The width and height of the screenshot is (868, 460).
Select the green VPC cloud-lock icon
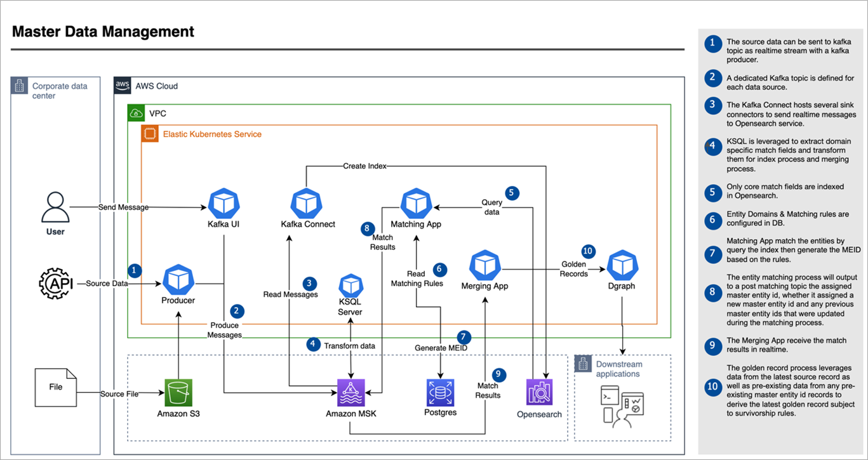(136, 112)
